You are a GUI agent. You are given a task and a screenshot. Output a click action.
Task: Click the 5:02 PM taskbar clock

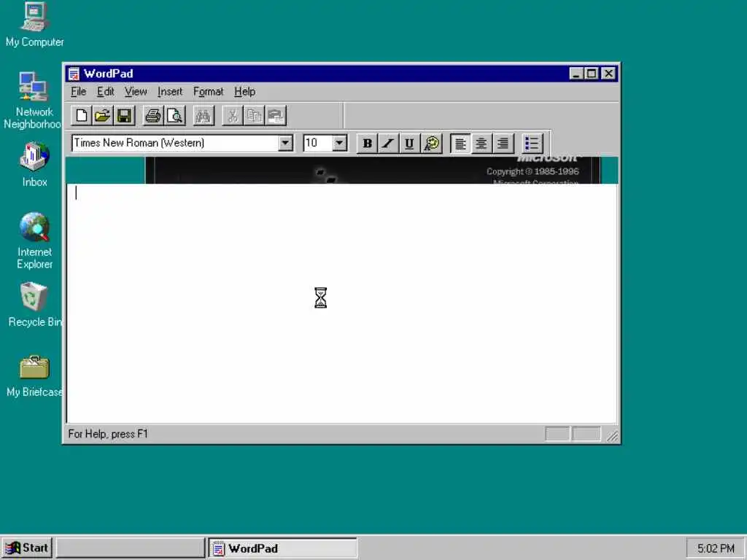[x=716, y=548]
